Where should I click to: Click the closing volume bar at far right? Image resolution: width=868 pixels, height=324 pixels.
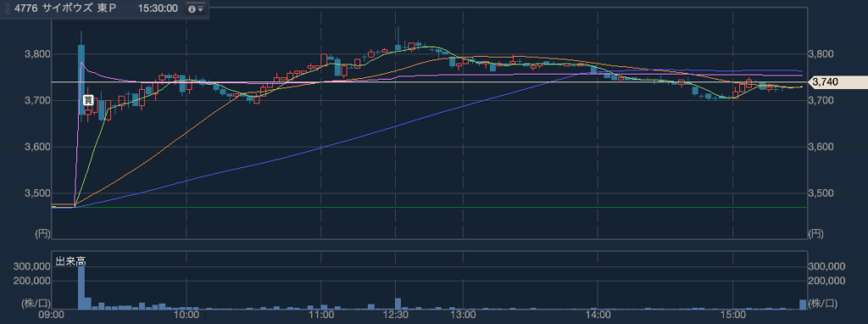pos(803,304)
